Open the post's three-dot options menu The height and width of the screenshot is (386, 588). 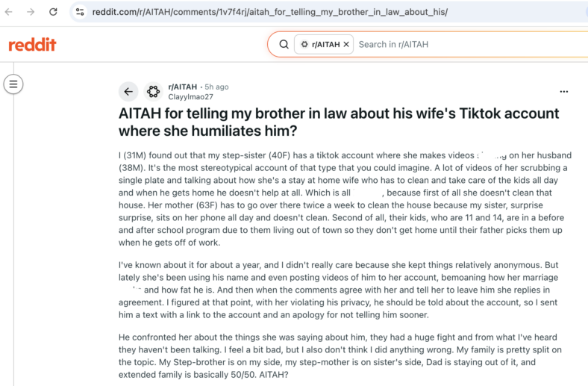tap(563, 92)
